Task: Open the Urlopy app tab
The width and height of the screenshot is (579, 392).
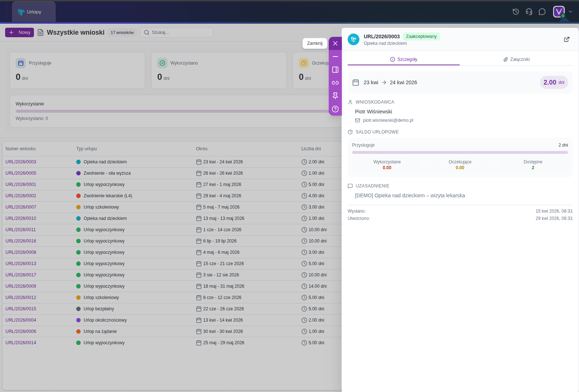Action: (34, 12)
